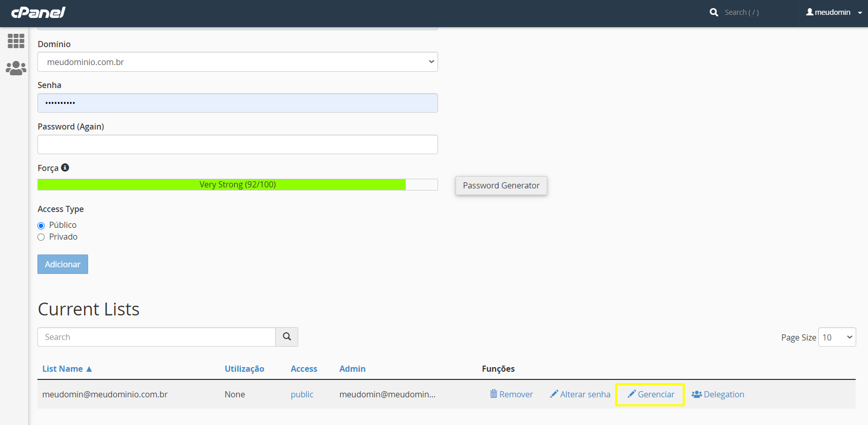Click the Current Lists search magnifier button
This screenshot has width=868, height=425.
287,337
